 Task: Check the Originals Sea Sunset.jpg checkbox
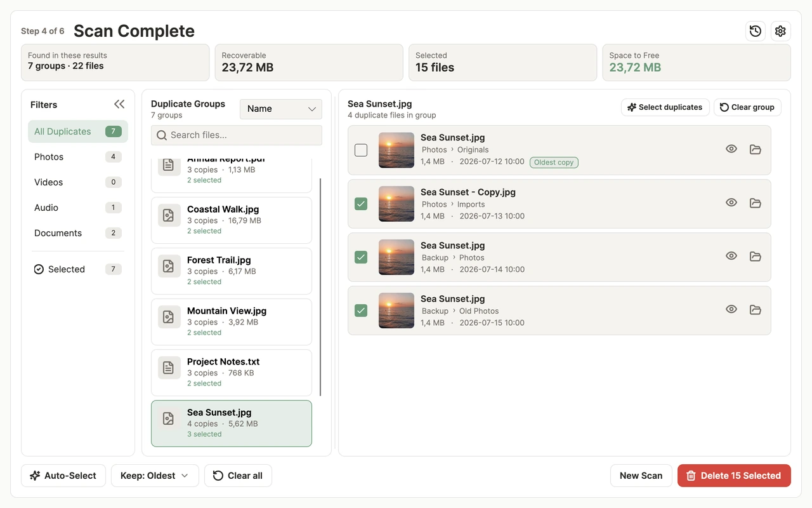361,150
